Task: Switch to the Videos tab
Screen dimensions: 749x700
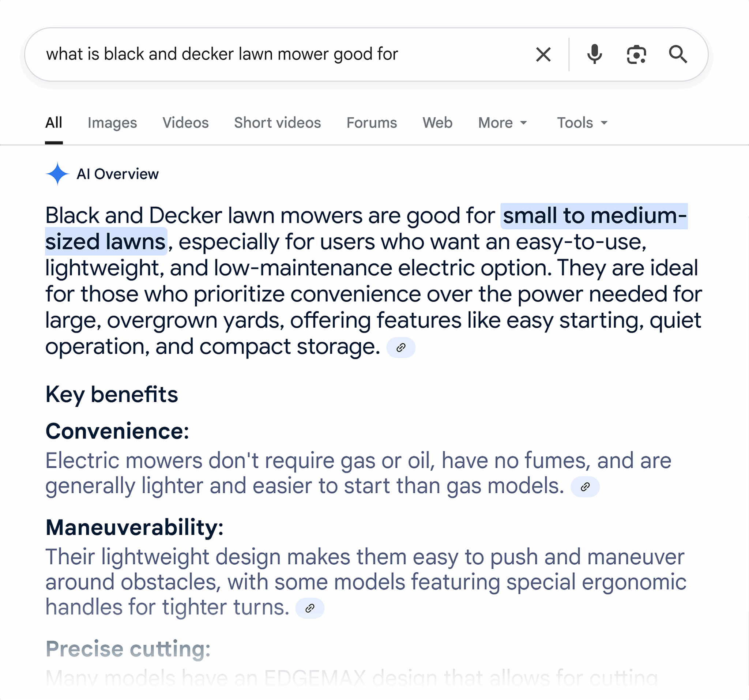Action: [x=185, y=123]
